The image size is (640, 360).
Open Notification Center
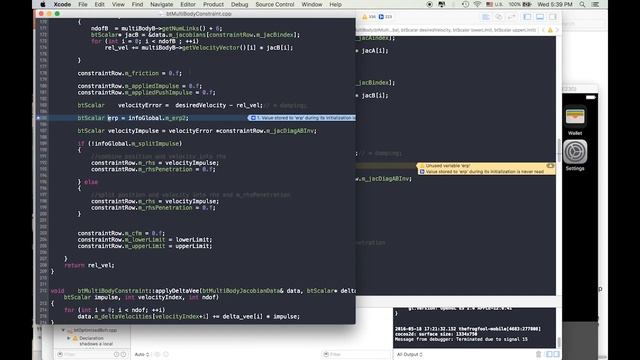596,4
